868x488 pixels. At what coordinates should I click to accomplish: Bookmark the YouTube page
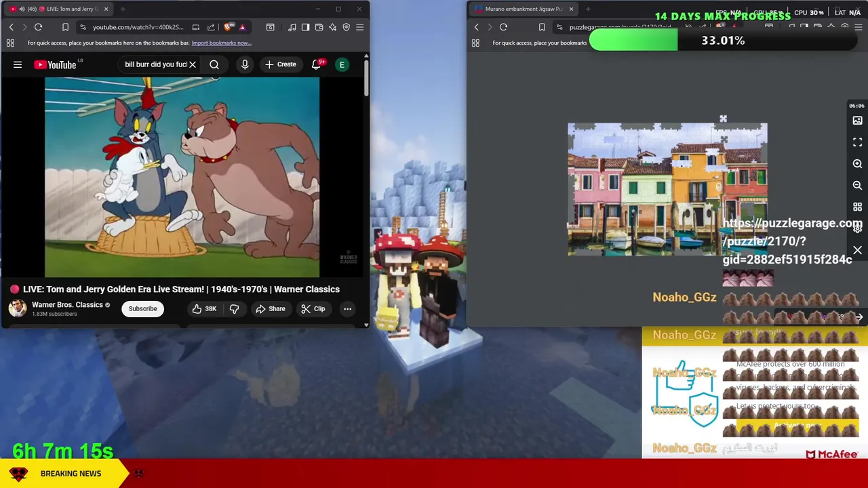[65, 27]
